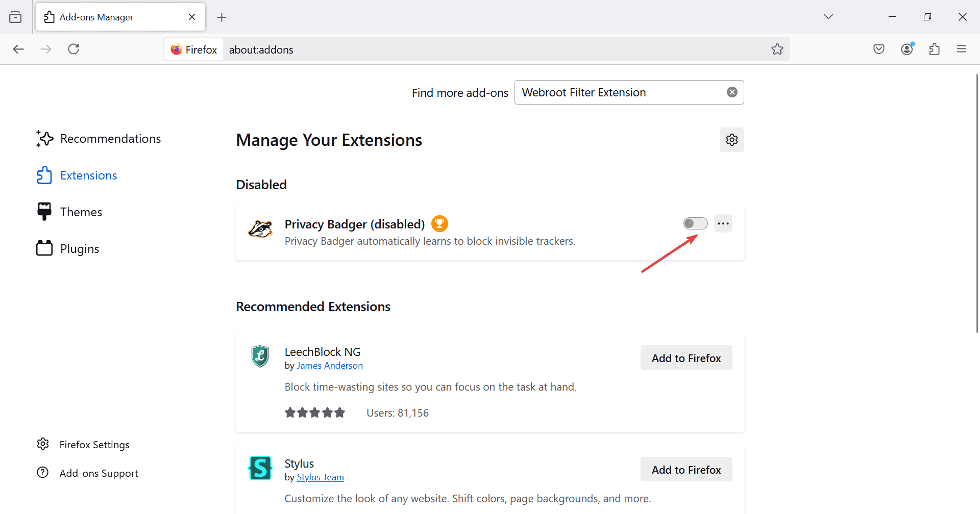Image resolution: width=980 pixels, height=514 pixels.
Task: Click the Privacy Badger badger icon
Action: click(x=260, y=229)
